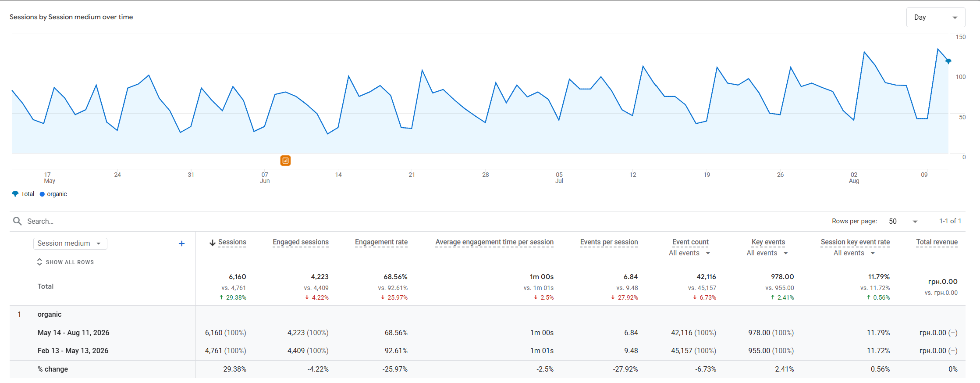Viewport: 980px width, 383px height.
Task: Select the organic table row
Action: 487,315
